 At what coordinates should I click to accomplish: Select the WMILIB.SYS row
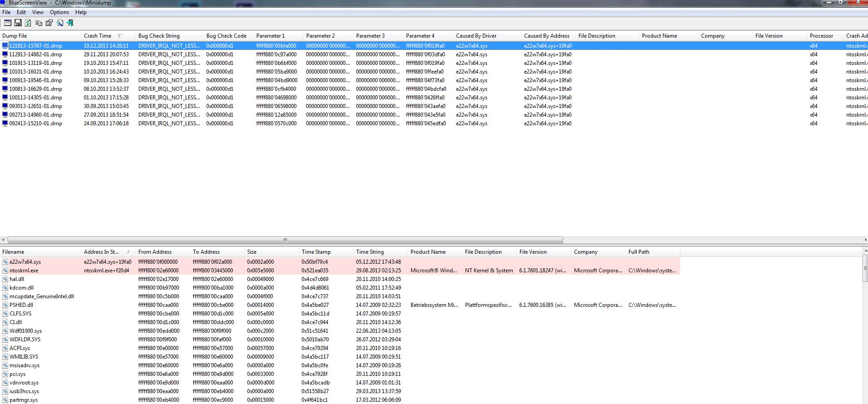click(x=340, y=357)
